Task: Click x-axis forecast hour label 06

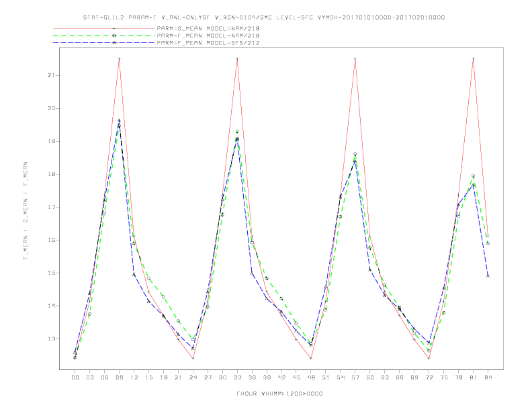Action: (x=105, y=377)
